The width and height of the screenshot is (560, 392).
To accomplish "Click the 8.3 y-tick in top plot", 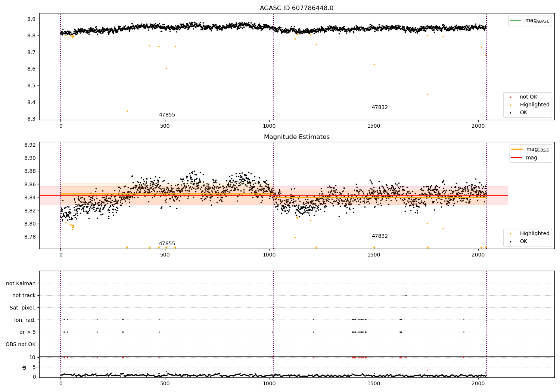I will (31, 119).
